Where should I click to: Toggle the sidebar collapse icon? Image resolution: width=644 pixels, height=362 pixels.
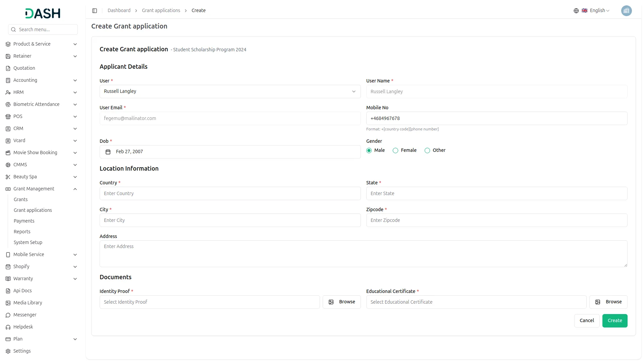[x=95, y=11]
